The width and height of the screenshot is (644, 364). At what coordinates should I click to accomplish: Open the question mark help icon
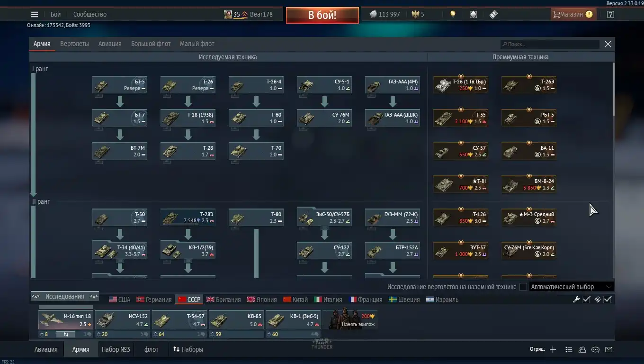[x=610, y=14]
